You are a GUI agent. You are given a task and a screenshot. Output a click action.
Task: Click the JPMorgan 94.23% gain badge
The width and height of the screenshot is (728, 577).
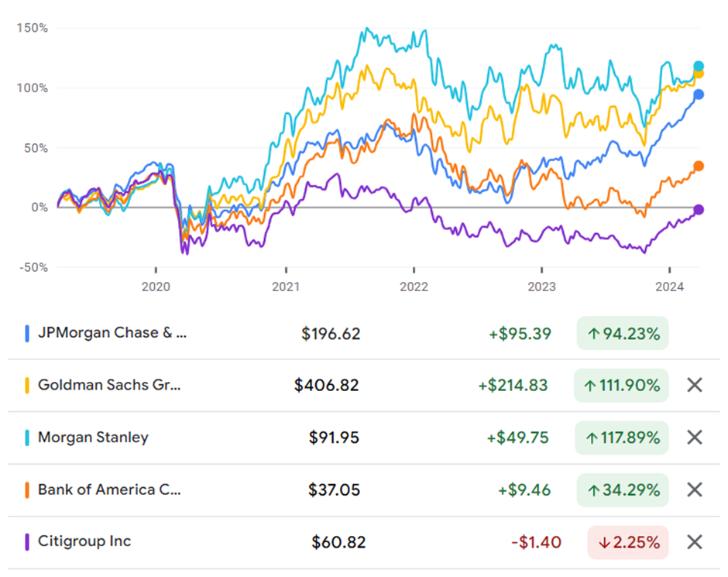[623, 334]
